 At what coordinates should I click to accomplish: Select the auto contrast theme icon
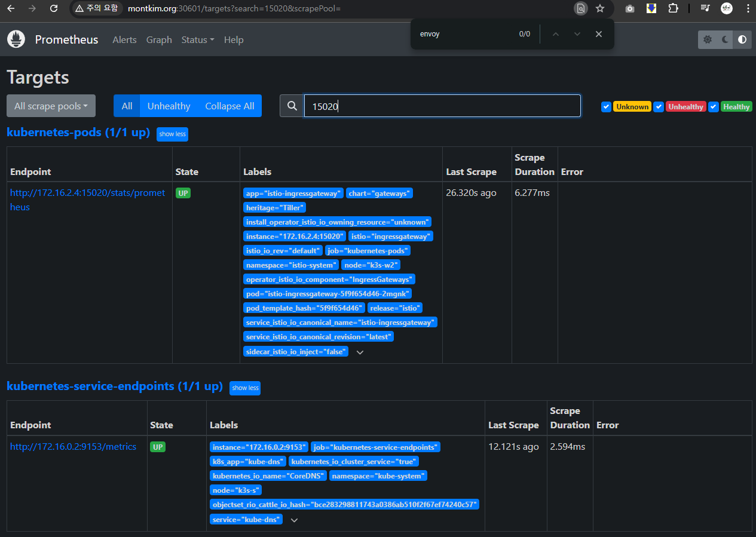click(742, 39)
